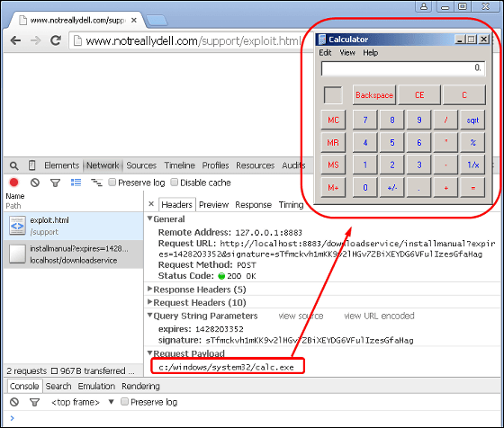504x428 pixels.
Task: Go back with the browser back arrow
Action: tap(15, 40)
